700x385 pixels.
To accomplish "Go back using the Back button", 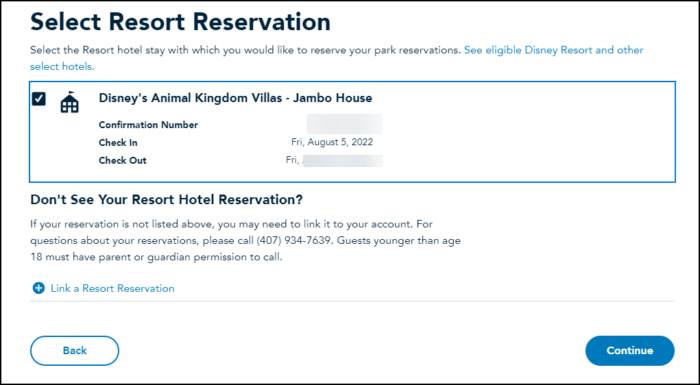I will click(x=75, y=351).
